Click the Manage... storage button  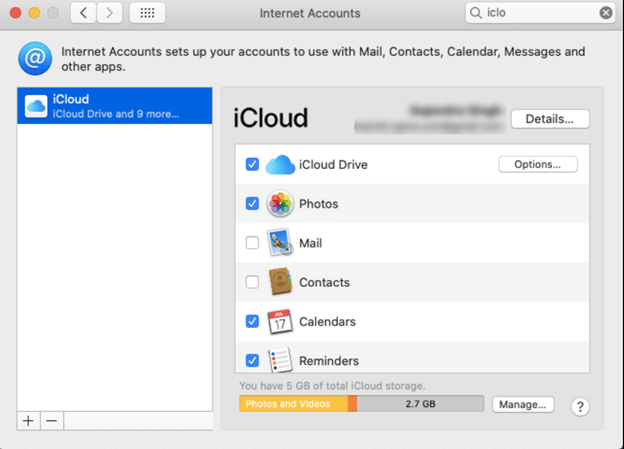pyautogui.click(x=523, y=404)
